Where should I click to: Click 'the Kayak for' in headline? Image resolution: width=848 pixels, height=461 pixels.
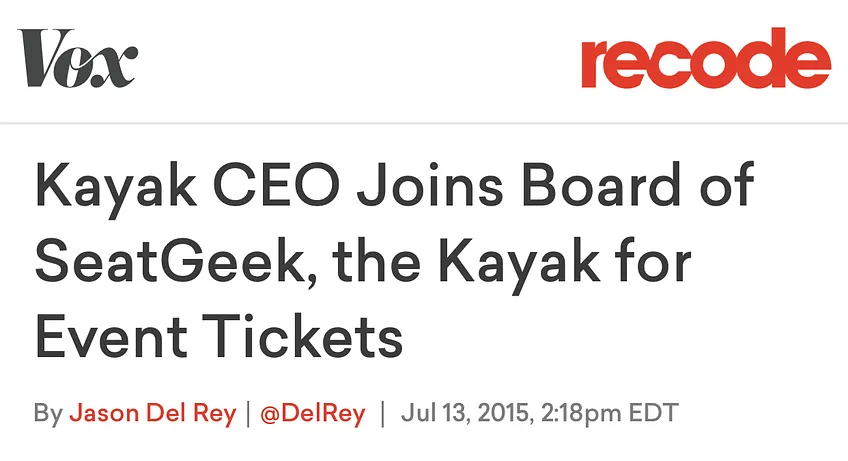[512, 262]
